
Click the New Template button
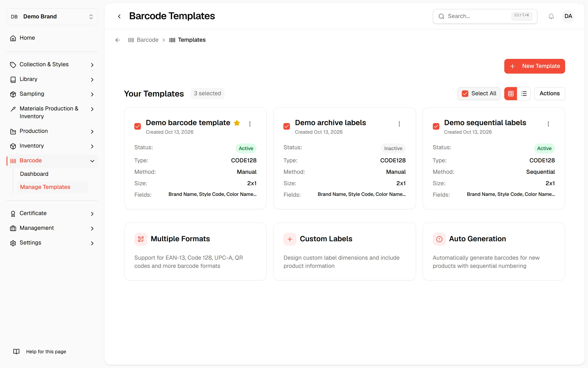click(x=535, y=66)
